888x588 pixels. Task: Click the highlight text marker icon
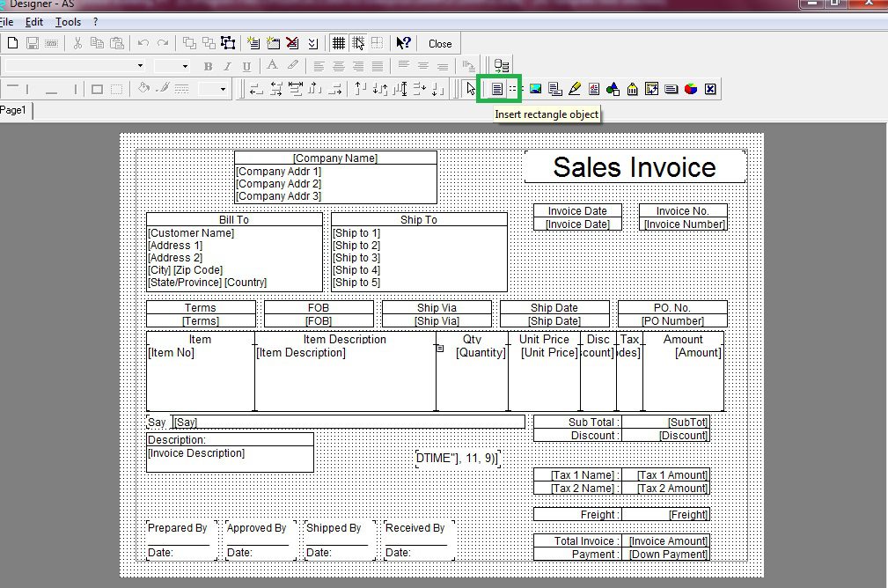292,66
